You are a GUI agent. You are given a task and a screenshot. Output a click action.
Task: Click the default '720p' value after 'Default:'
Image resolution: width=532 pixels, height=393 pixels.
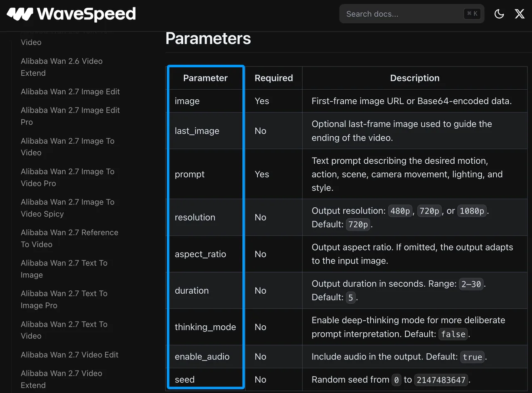coord(358,225)
